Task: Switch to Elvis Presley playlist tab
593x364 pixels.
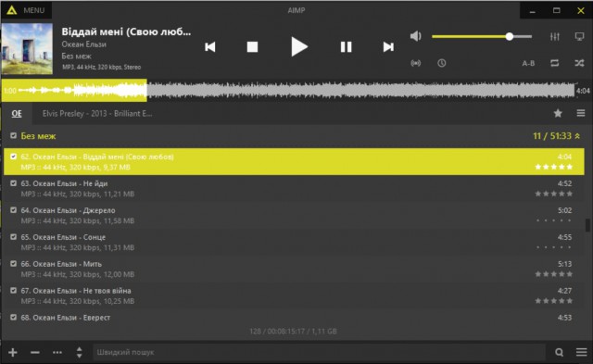Action: 97,113
